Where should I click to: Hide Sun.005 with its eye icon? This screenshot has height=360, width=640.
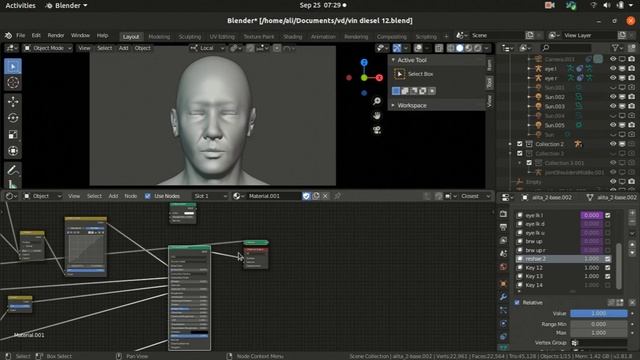pos(613,125)
